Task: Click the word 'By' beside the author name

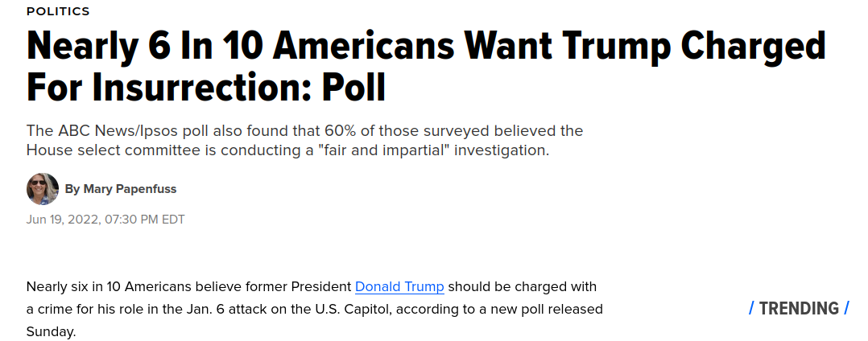Action: coord(72,189)
